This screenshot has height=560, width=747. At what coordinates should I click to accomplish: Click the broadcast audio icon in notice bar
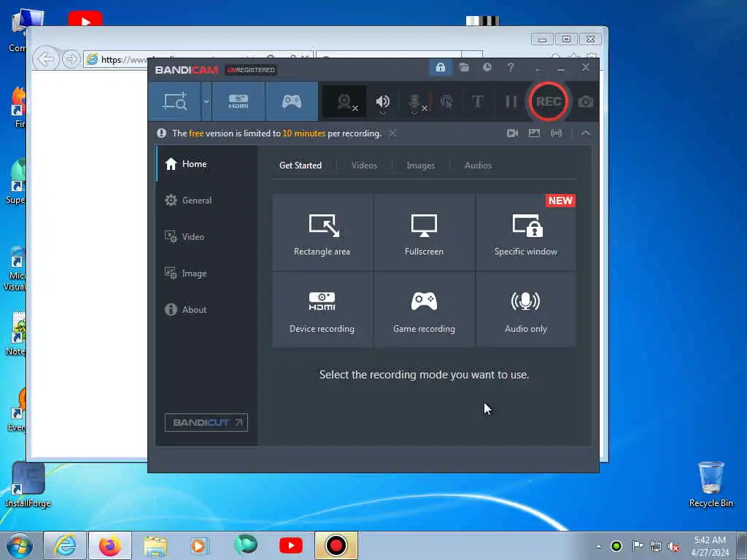[556, 133]
